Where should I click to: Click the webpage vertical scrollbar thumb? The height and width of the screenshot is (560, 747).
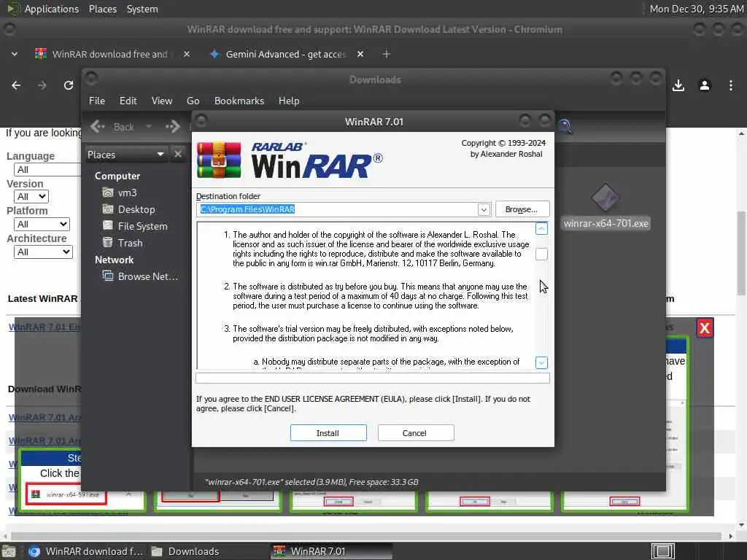click(742, 252)
